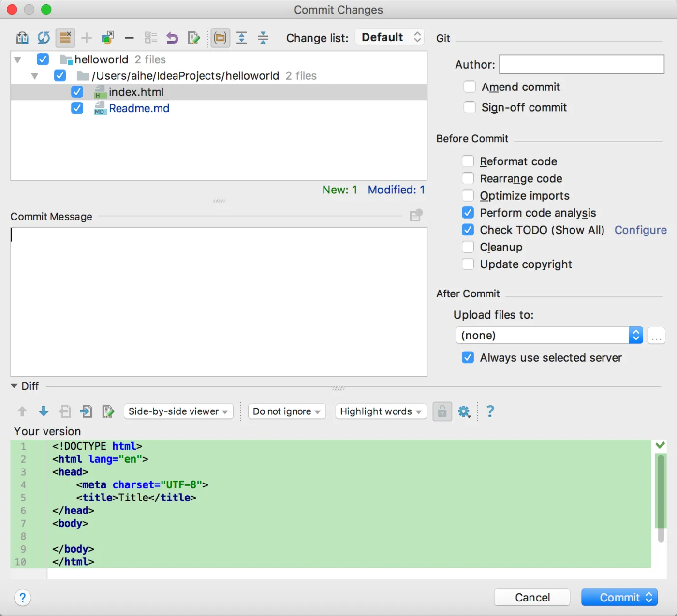This screenshot has width=677, height=616.
Task: Uncheck the helloworld root checkbox
Action: click(x=43, y=59)
